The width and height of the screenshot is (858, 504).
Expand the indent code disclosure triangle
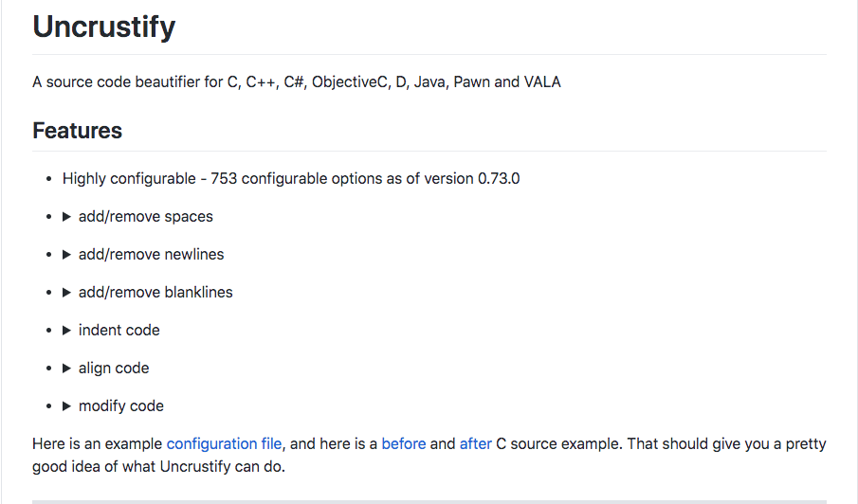click(x=67, y=331)
